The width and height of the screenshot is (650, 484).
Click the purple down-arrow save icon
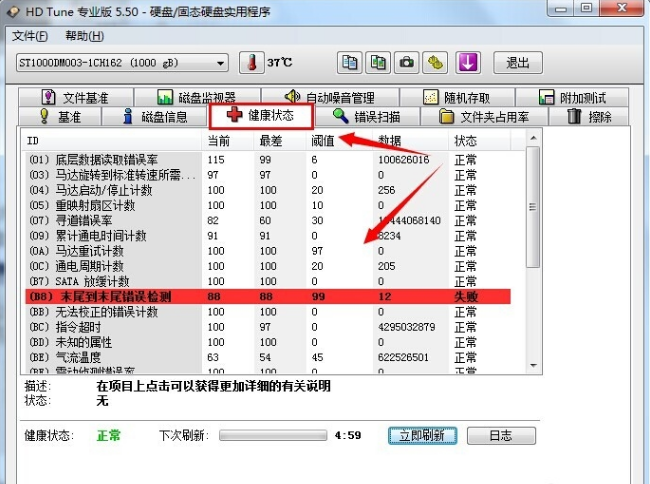(x=467, y=63)
